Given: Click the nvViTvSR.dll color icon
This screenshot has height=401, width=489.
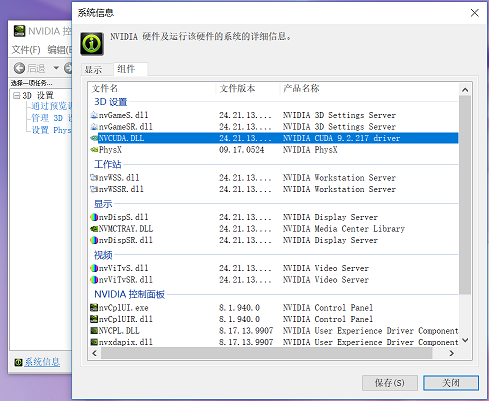Looking at the screenshot, I should [94, 279].
